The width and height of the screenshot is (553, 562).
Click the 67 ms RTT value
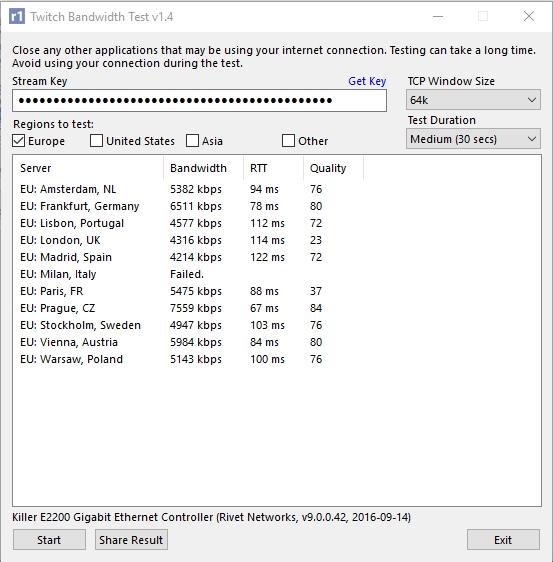(264, 308)
